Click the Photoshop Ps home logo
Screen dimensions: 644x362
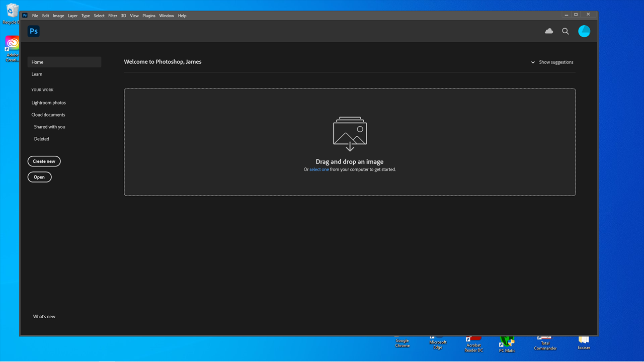point(34,31)
